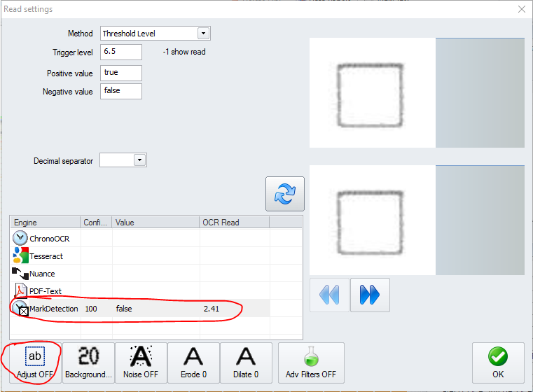Go to next sample with forward arrows

tap(370, 295)
